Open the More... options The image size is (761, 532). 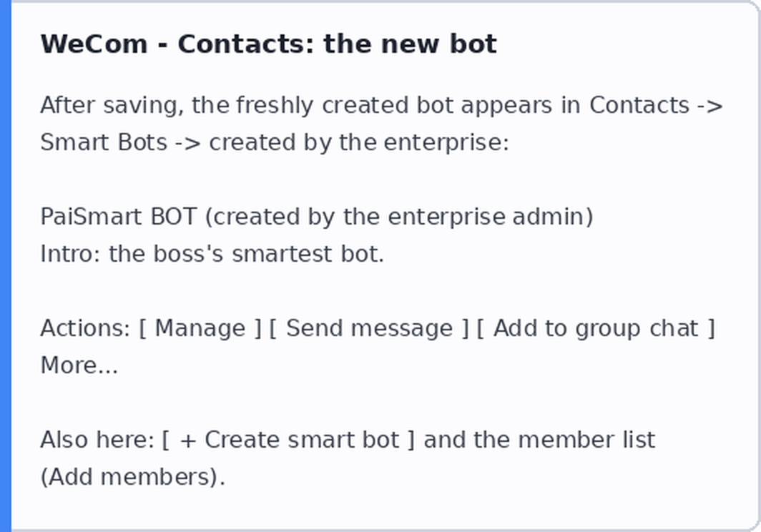click(79, 365)
